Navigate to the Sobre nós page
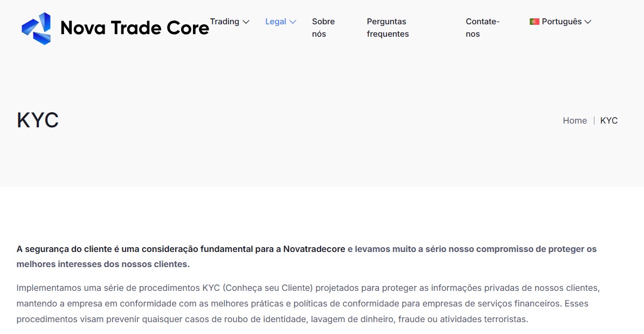Image resolution: width=644 pixels, height=334 pixels. tap(322, 28)
